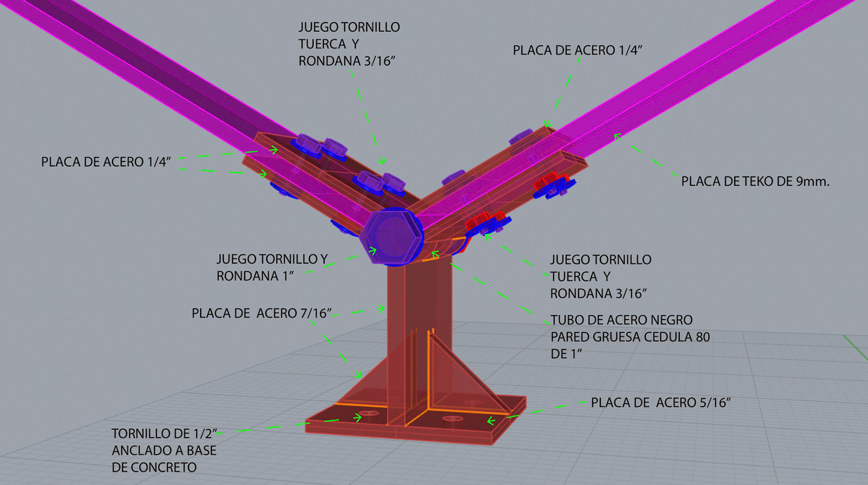Viewport: 868px width, 485px height.
Task: Select the 'PLACA DE ACERO 5/16"' label
Action: click(661, 402)
